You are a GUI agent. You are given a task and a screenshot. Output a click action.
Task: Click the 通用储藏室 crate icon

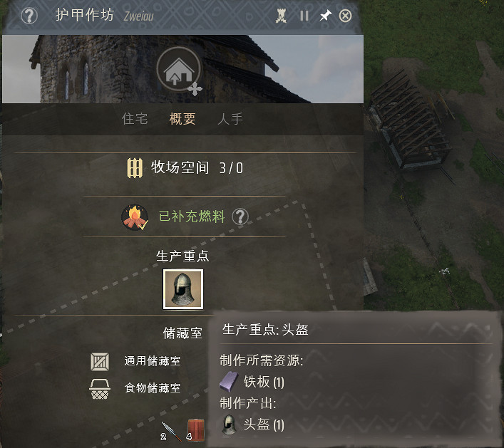(x=100, y=362)
